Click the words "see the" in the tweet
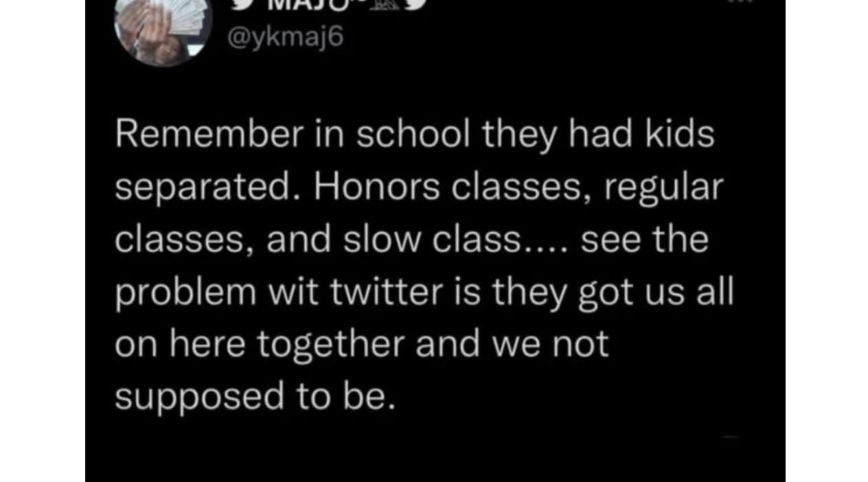 pyautogui.click(x=644, y=240)
